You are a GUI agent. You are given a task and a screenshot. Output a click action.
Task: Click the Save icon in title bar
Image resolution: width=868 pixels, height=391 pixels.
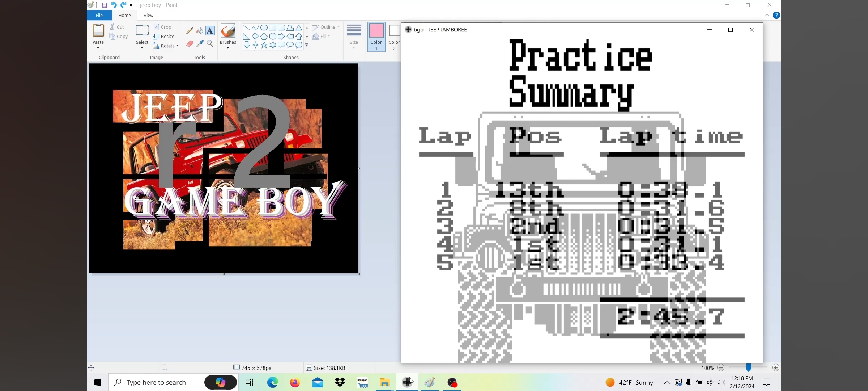click(104, 5)
